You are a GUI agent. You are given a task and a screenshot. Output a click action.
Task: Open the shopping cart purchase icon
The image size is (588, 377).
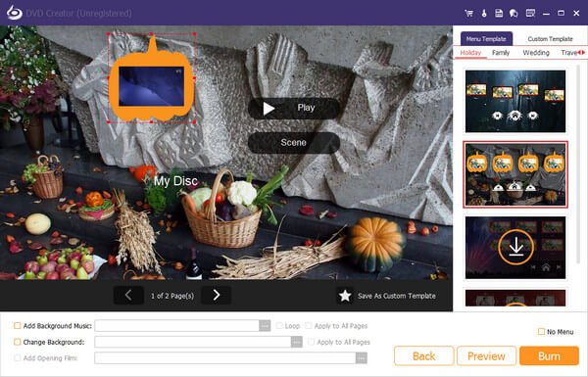coord(468,13)
